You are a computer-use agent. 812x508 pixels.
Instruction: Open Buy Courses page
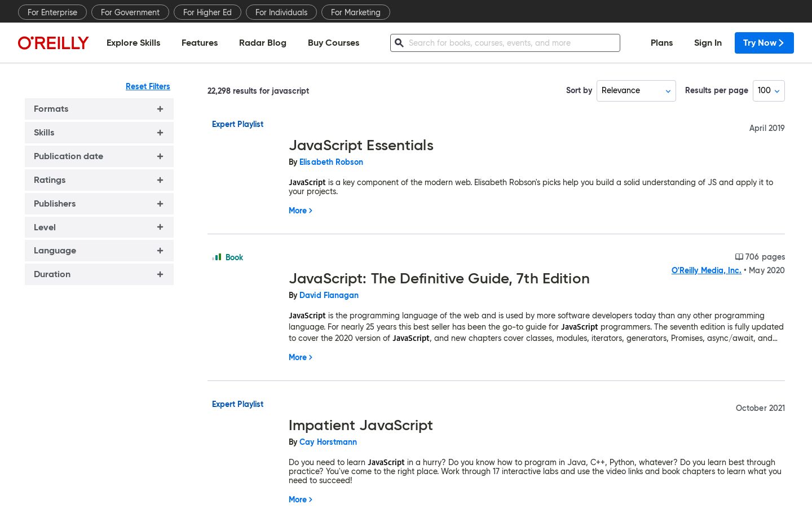click(x=333, y=43)
